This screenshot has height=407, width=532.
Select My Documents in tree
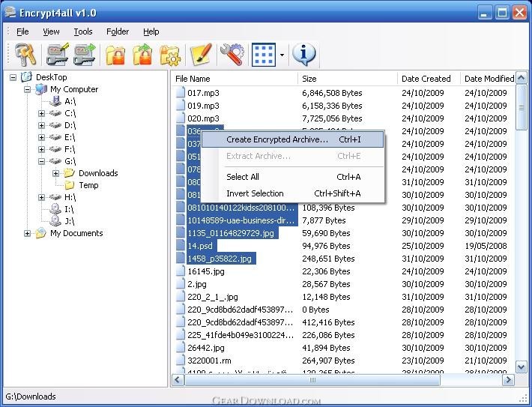tap(76, 234)
